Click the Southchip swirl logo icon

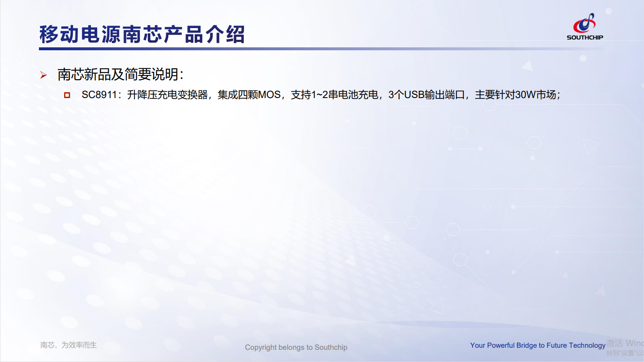click(585, 23)
